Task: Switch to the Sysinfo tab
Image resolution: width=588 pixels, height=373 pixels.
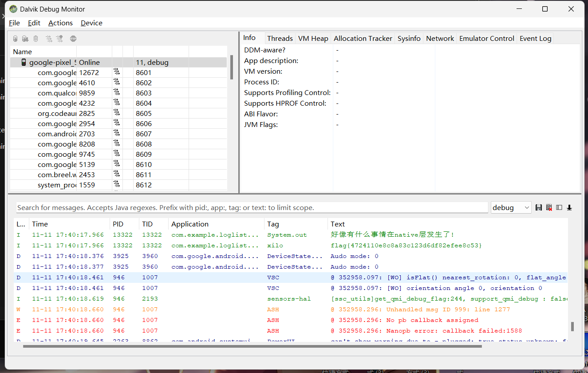Action: [x=409, y=39]
